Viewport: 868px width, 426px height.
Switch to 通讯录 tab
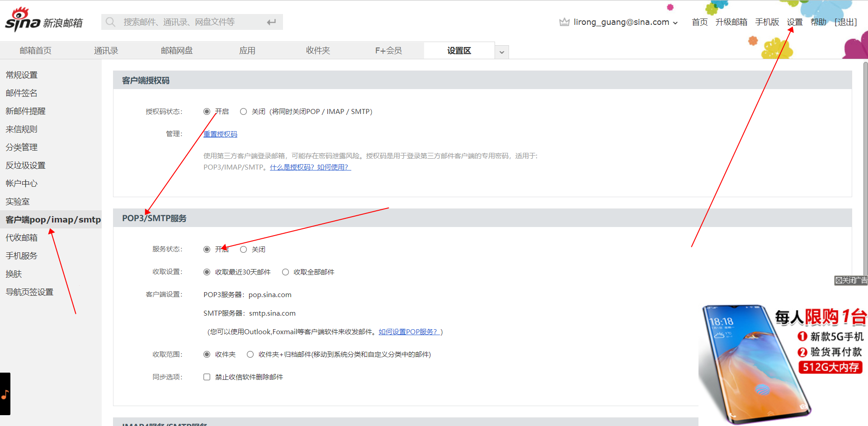(x=106, y=50)
